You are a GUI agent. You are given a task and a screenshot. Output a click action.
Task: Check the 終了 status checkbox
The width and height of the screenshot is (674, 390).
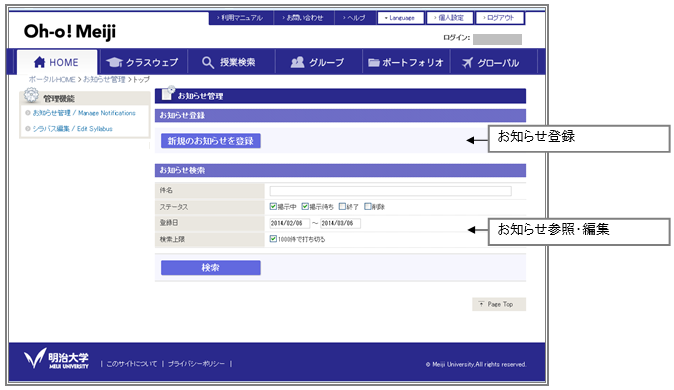point(342,206)
